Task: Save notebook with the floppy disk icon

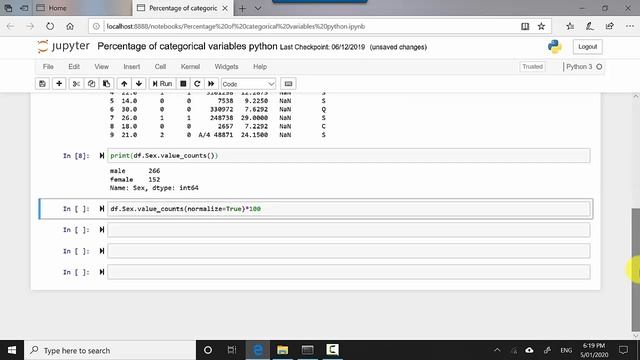Action: pyautogui.click(x=42, y=84)
